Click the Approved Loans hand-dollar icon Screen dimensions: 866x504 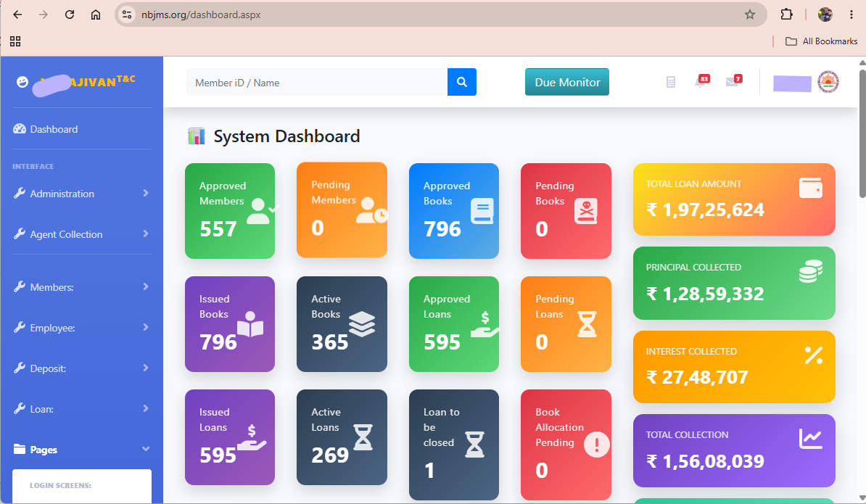click(x=484, y=325)
